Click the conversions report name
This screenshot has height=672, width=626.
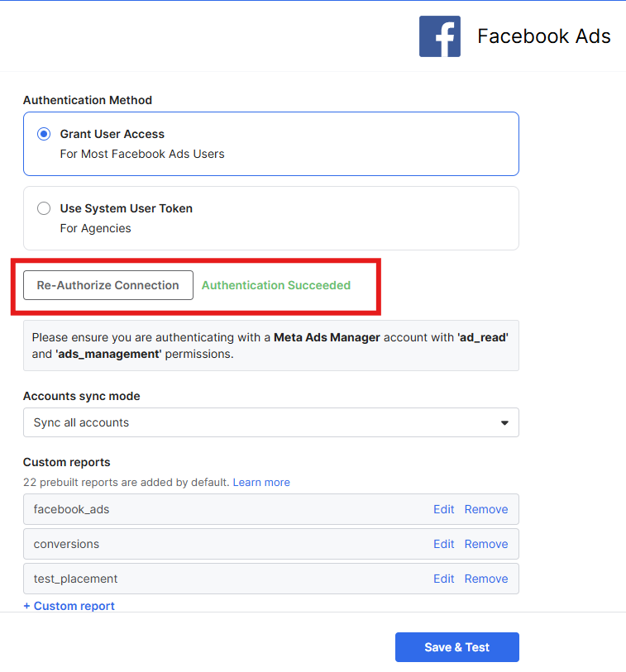[66, 544]
